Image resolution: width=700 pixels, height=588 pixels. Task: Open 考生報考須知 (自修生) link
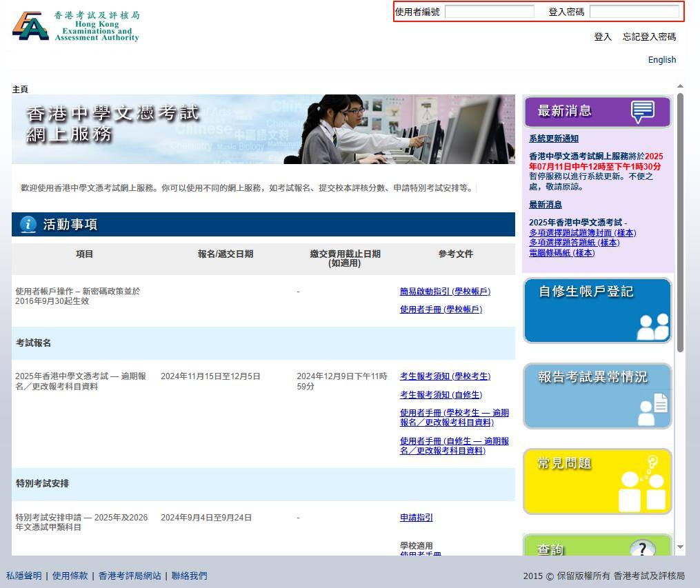(x=441, y=395)
